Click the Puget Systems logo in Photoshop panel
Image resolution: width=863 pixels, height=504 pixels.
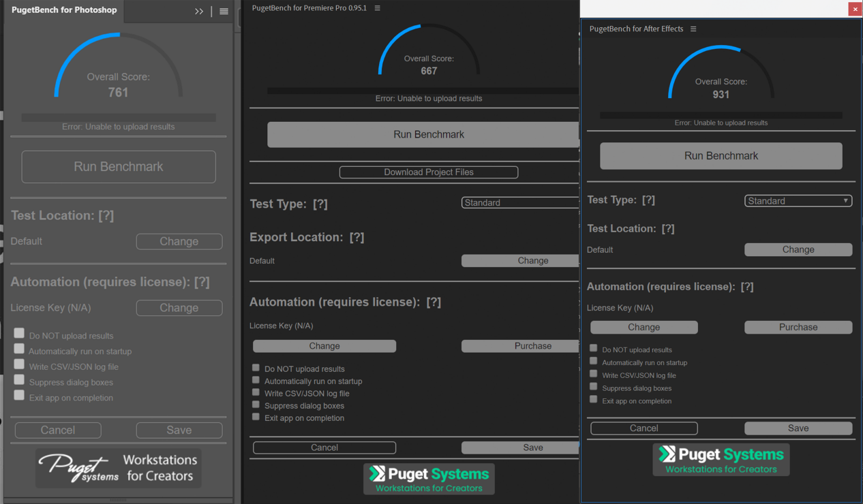[x=119, y=468]
